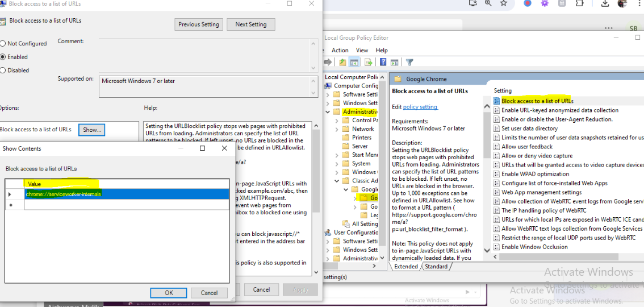Click the User Configuration node icon
This screenshot has width=644, height=307.
point(328,232)
